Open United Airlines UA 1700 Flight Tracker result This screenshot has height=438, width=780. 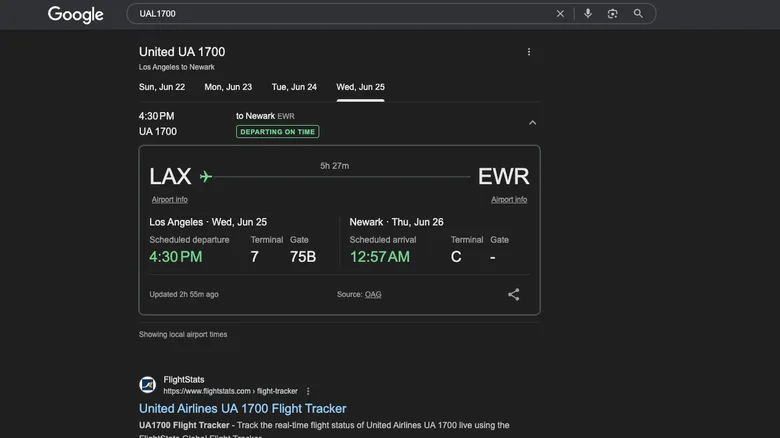242,409
